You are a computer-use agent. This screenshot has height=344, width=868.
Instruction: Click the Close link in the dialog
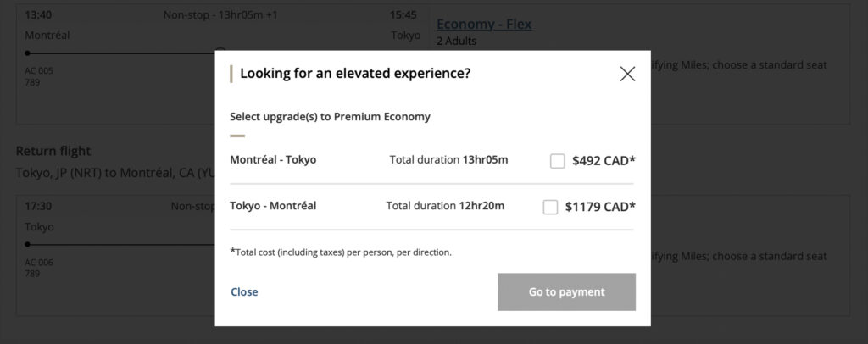click(244, 292)
